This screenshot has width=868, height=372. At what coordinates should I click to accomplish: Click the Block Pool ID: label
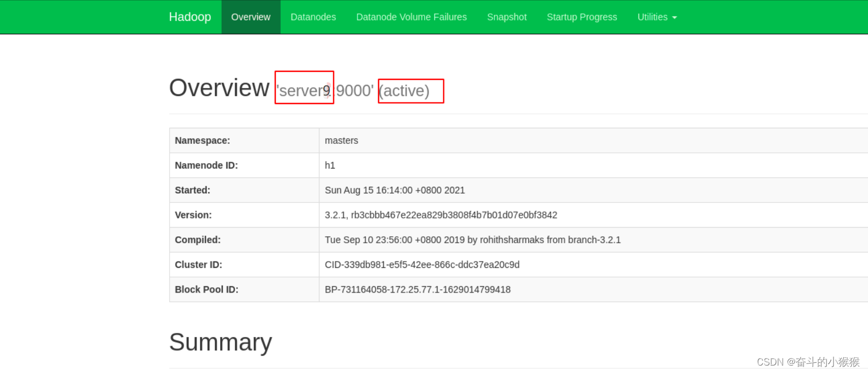click(x=207, y=289)
